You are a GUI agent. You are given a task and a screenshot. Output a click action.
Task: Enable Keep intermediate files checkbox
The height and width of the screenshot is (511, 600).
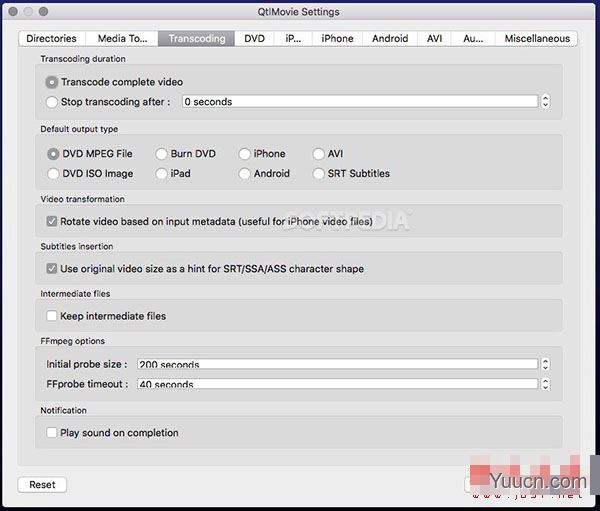click(52, 316)
